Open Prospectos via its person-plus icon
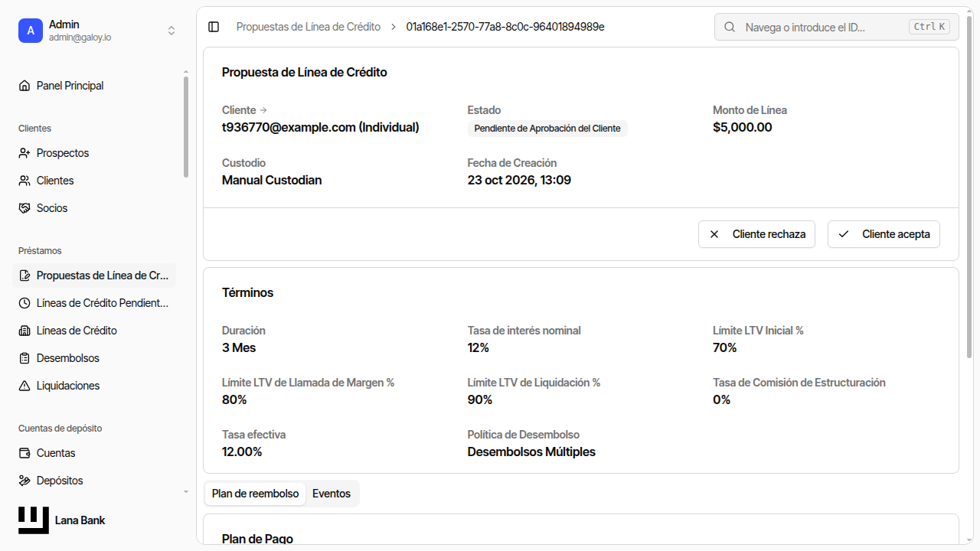This screenshot has height=551, width=980. (x=24, y=153)
